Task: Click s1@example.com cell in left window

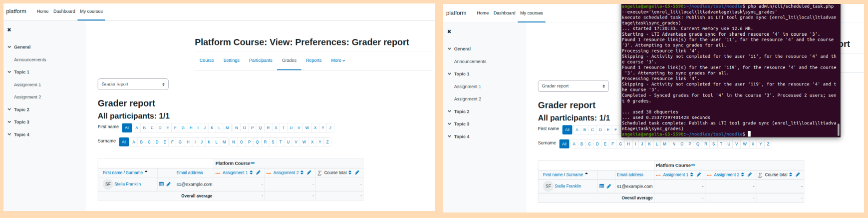Action: pyautogui.click(x=194, y=184)
